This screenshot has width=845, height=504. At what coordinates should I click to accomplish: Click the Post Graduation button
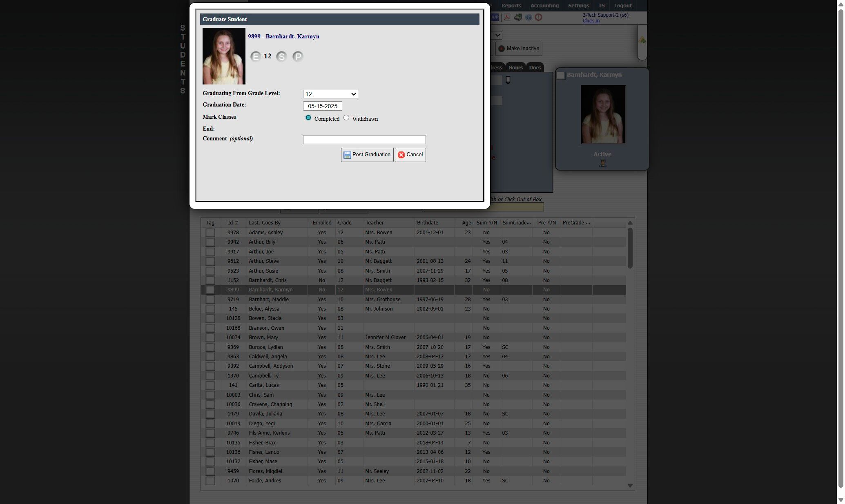pyautogui.click(x=367, y=155)
